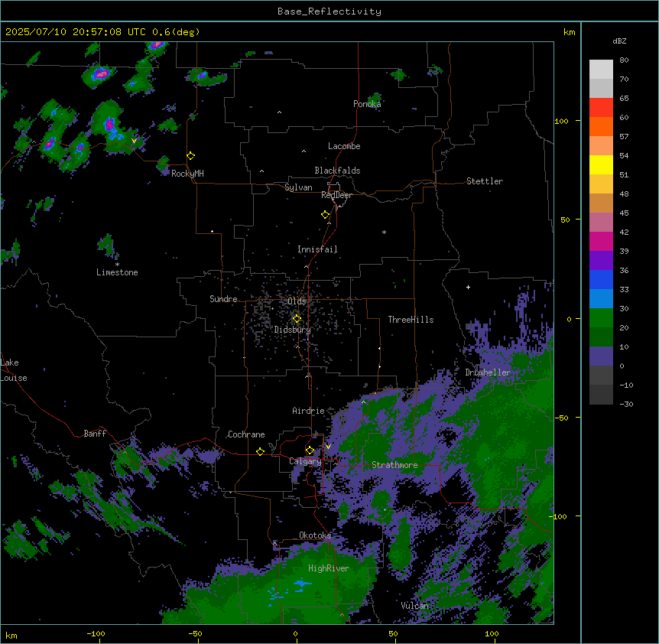The image size is (659, 644).
Task: Click the Okotoks label
Action: 315,535
